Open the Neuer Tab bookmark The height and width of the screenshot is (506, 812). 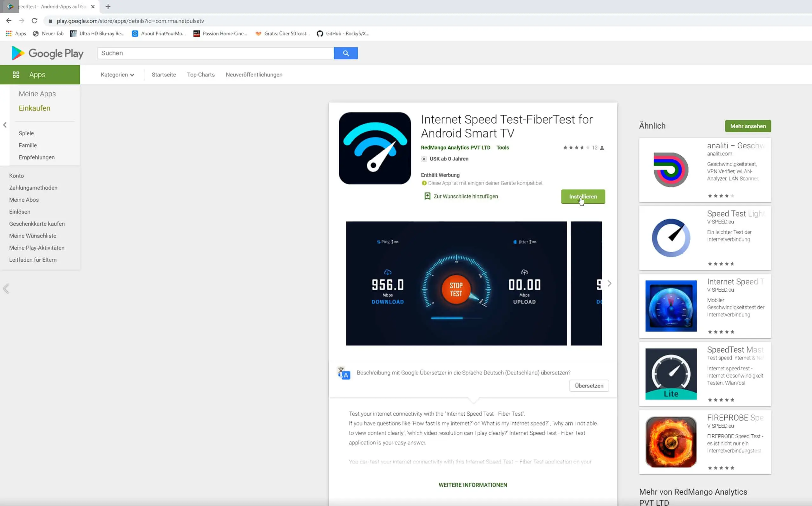point(48,34)
